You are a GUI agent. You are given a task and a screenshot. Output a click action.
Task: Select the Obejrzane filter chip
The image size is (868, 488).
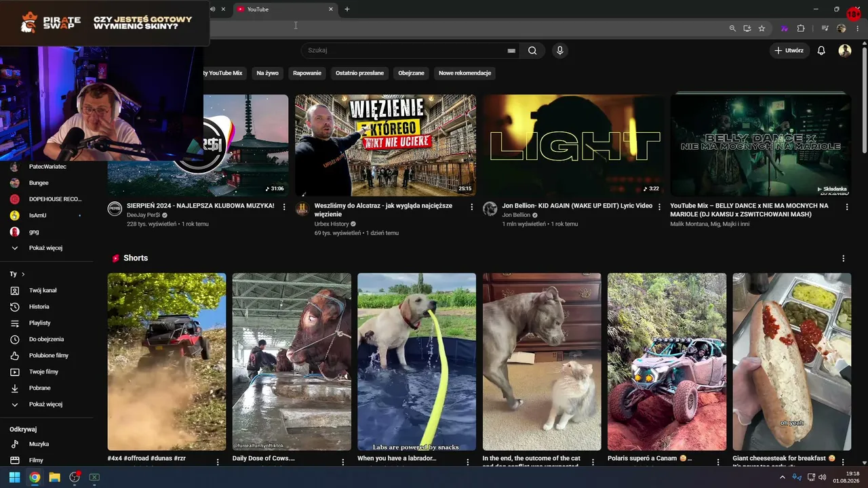[411, 73]
